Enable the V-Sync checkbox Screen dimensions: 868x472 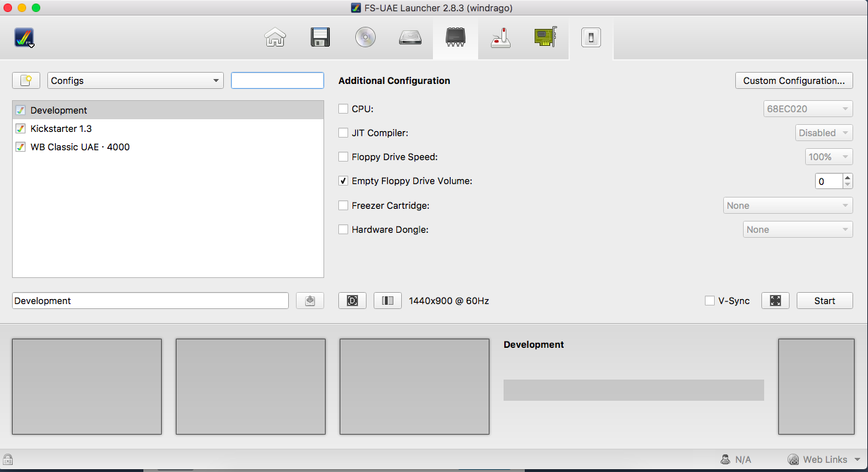[x=710, y=301]
